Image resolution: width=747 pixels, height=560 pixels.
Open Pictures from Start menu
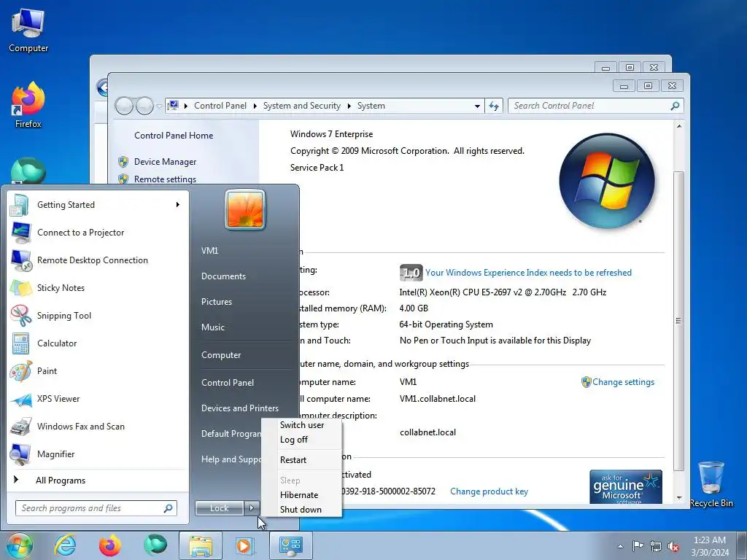tap(217, 302)
